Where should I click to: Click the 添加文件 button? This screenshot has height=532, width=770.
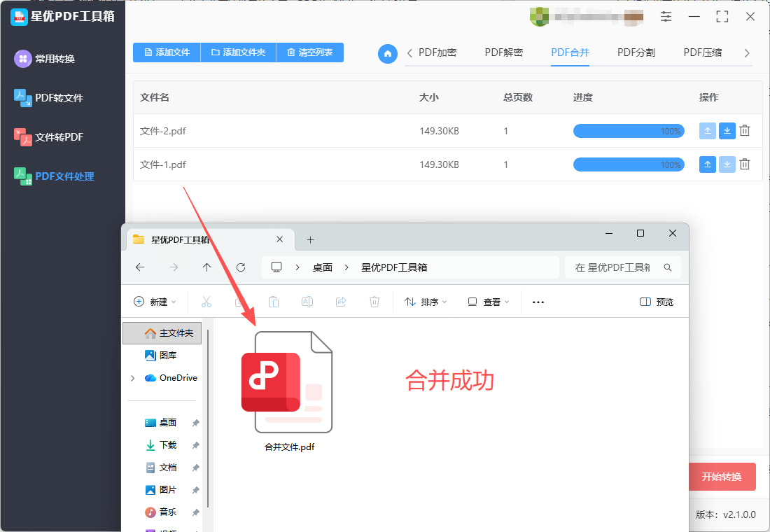coord(167,52)
